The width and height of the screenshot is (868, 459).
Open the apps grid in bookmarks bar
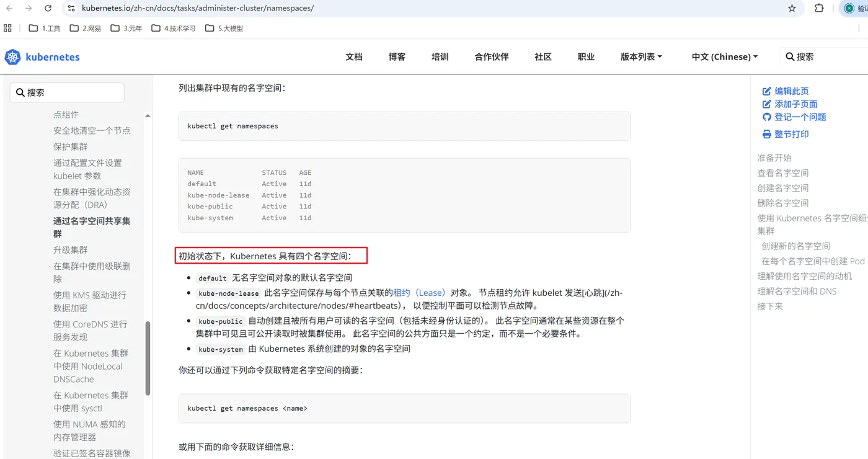click(x=8, y=28)
